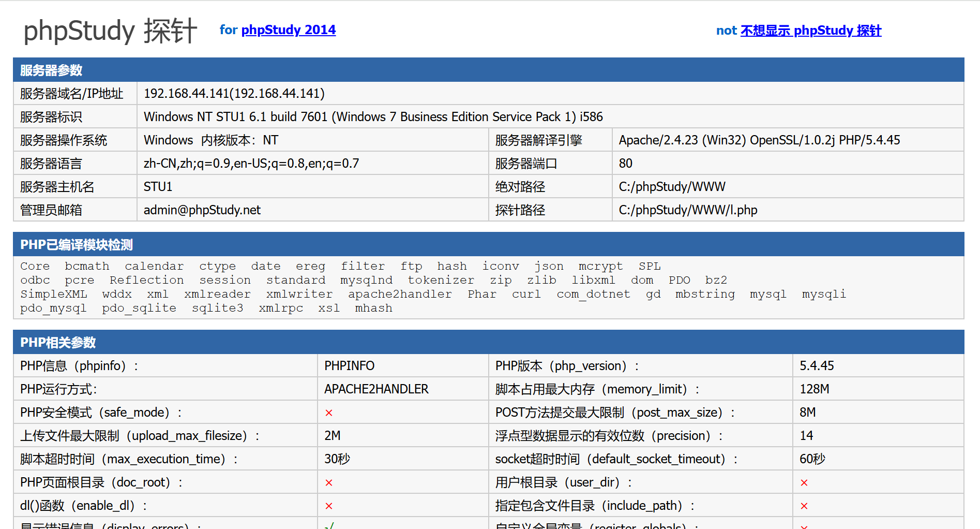Click the mysqli module name

(823, 295)
